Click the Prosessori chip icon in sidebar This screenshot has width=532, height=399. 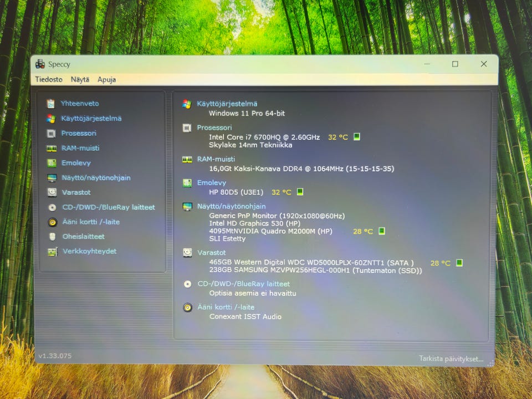click(51, 134)
